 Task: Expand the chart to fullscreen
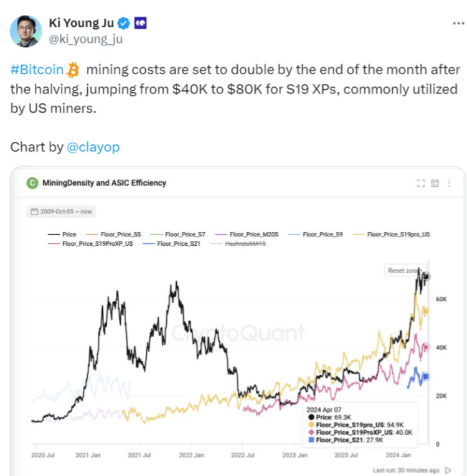pyautogui.click(x=421, y=183)
